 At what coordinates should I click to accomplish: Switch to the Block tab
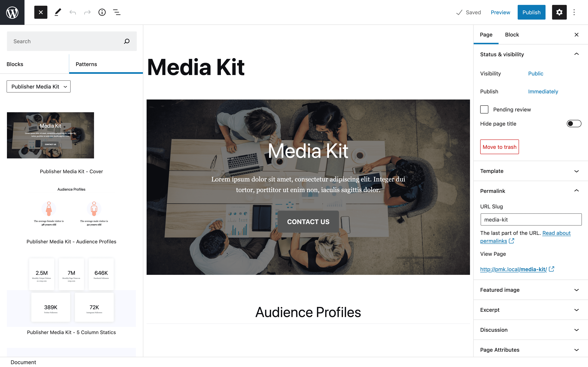click(512, 34)
